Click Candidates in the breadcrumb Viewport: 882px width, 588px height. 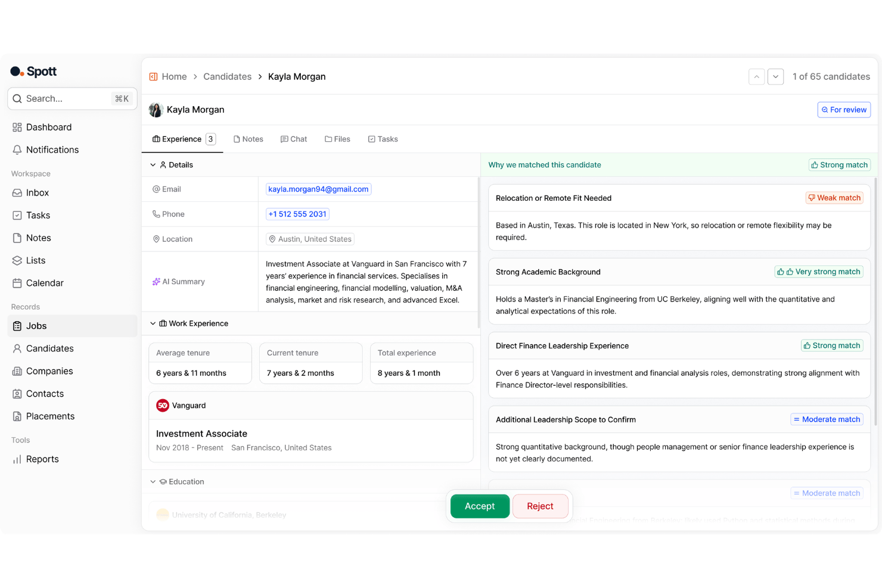click(x=227, y=77)
